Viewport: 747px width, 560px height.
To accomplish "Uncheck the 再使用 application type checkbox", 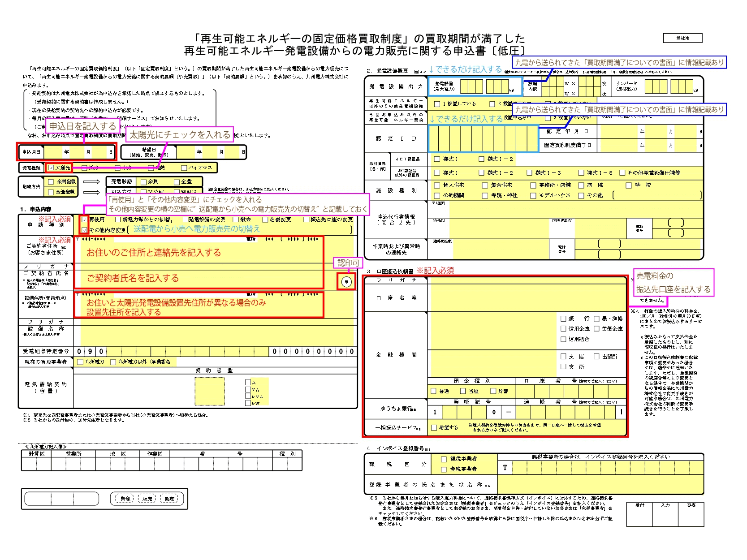I will click(x=84, y=220).
